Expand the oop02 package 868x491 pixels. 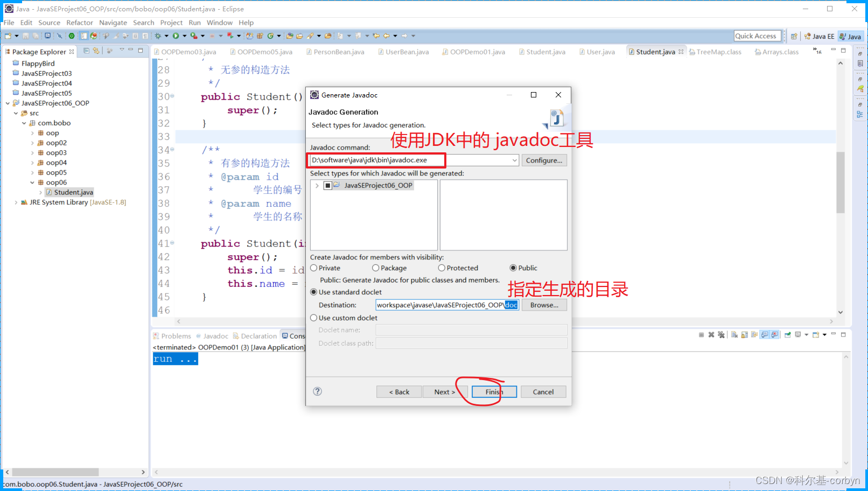pos(32,143)
